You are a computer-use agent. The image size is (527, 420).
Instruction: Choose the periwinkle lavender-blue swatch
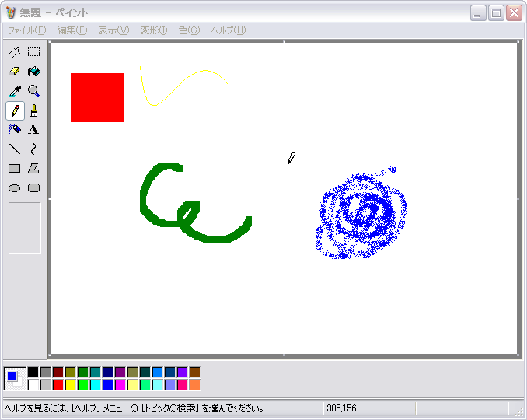pyautogui.click(x=169, y=385)
